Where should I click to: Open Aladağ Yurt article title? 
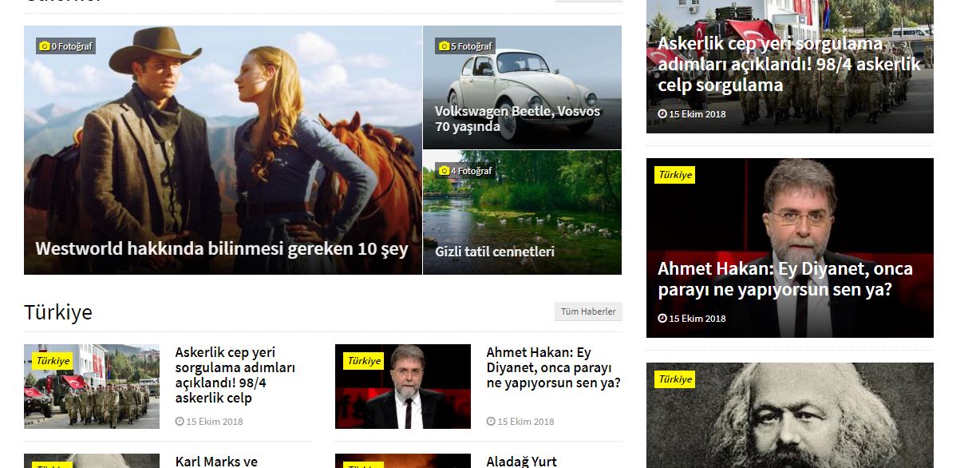(521, 462)
